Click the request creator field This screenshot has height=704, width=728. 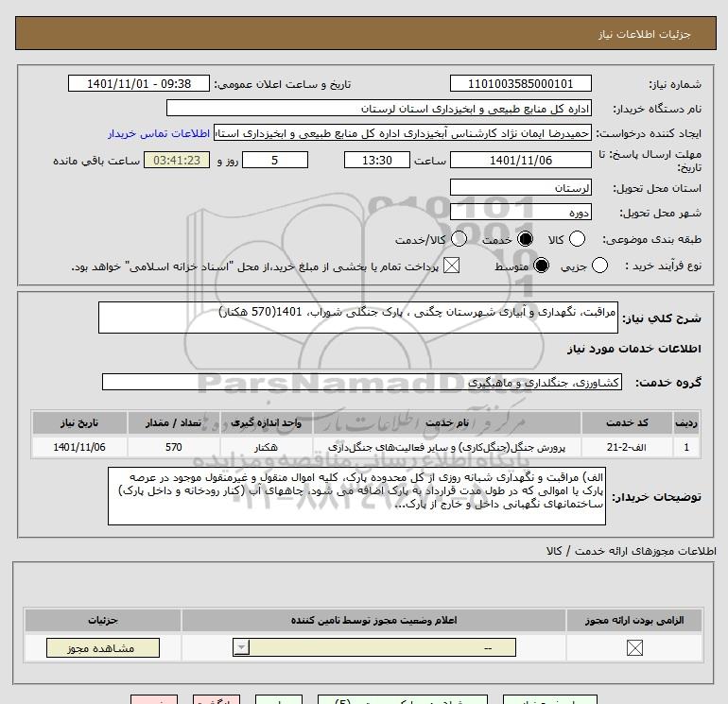pyautogui.click(x=403, y=133)
